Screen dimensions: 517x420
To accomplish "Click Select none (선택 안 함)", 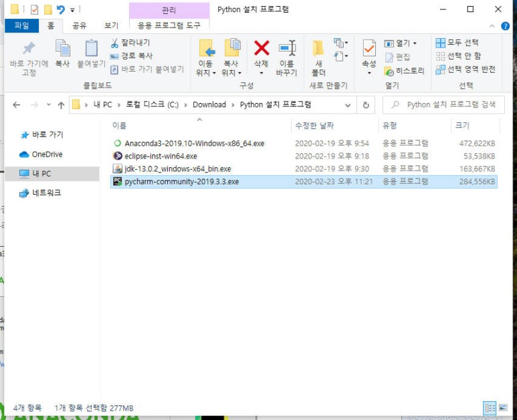I will coord(458,56).
